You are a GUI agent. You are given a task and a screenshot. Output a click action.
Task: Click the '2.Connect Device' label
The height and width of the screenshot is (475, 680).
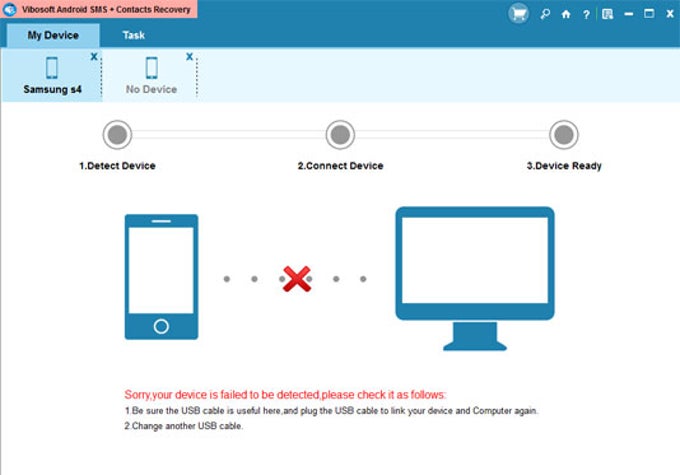(x=340, y=166)
